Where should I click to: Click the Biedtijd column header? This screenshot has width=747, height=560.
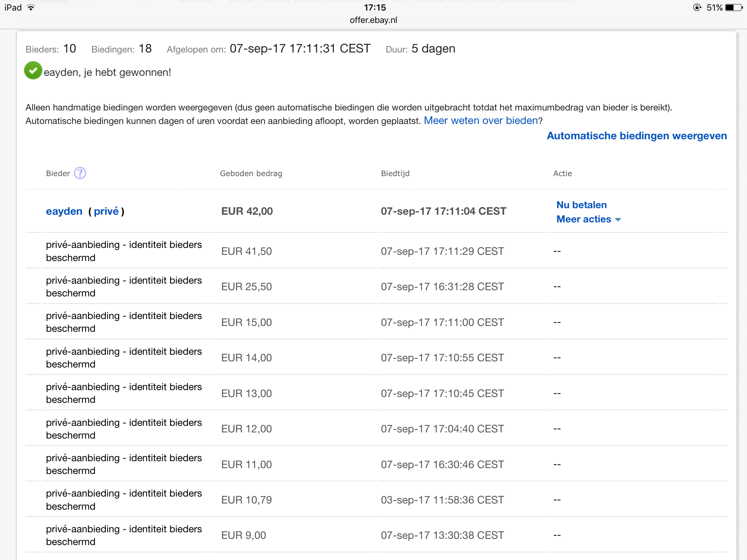[395, 174]
